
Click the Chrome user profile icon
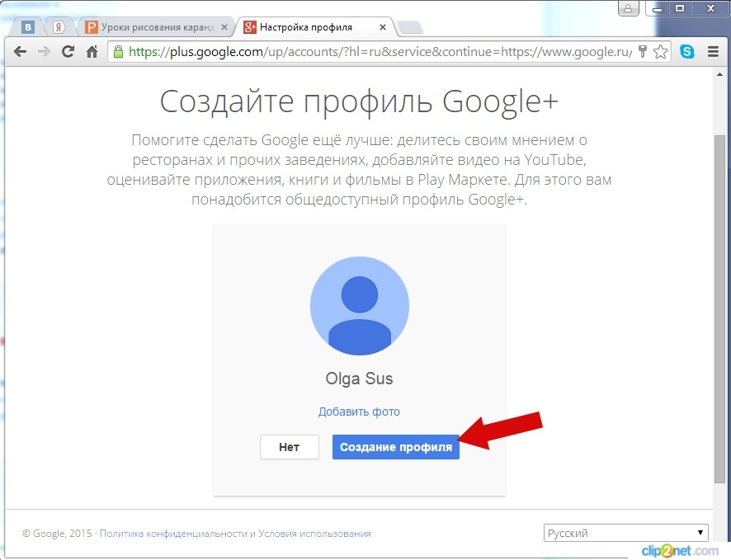628,8
